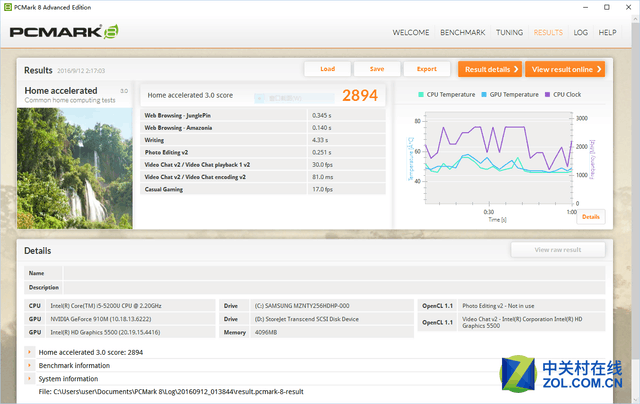Expand the System information section
640x404 pixels.
coord(29,379)
